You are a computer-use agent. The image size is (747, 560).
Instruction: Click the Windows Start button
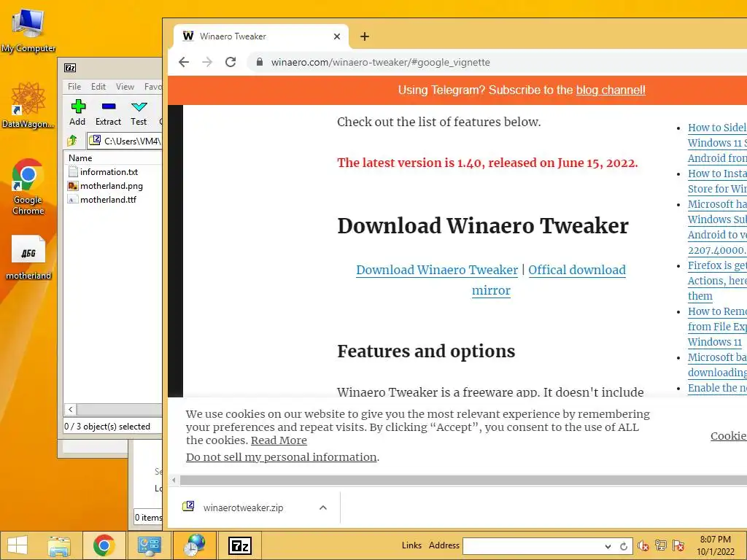pos(18,545)
